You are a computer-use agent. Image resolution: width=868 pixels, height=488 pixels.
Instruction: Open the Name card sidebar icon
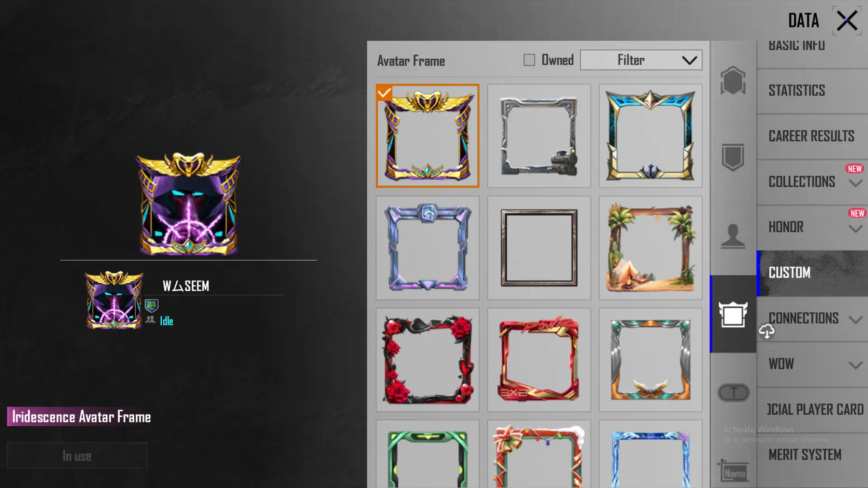pos(733,471)
